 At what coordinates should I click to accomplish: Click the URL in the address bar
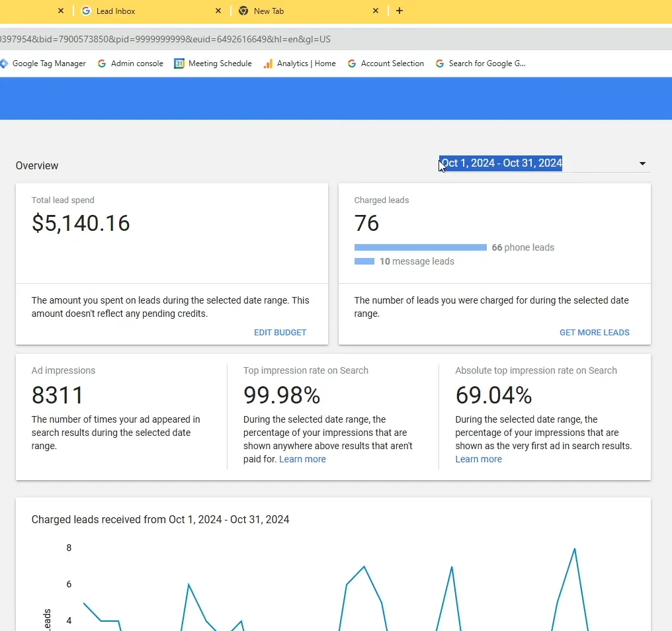click(165, 40)
